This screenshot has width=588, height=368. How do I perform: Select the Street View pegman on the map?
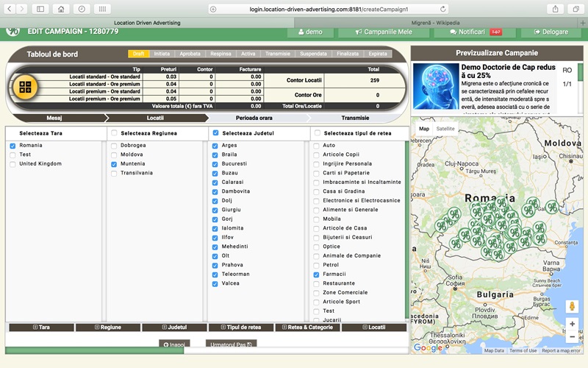tap(573, 306)
